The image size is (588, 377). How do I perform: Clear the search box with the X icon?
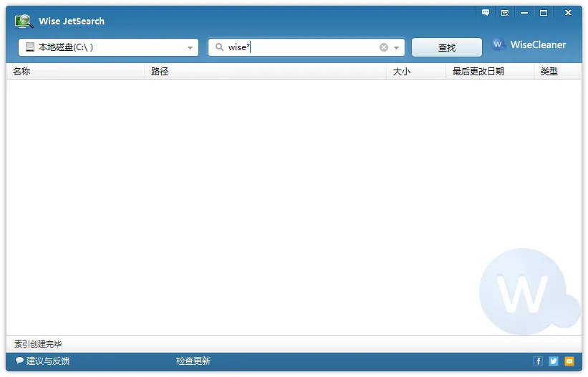[x=384, y=47]
